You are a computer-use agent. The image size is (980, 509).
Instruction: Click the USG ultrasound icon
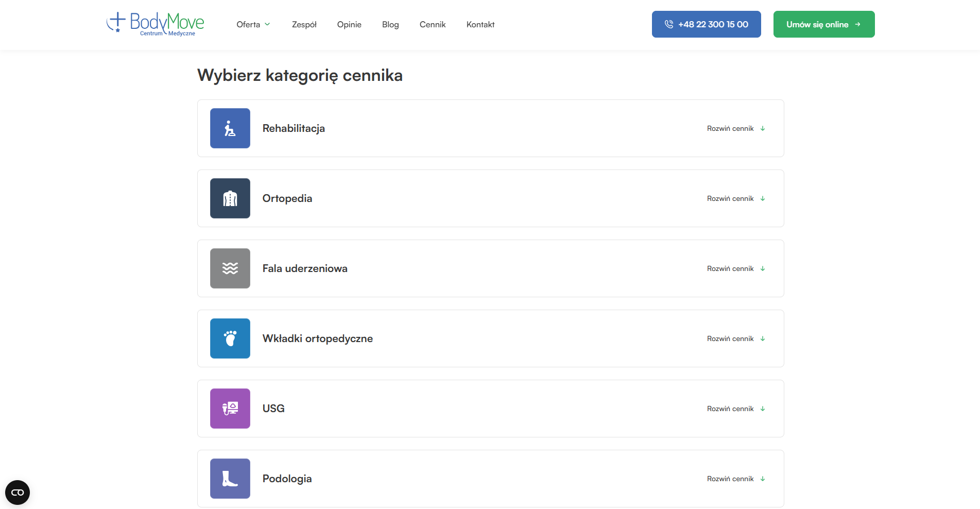[x=230, y=409]
